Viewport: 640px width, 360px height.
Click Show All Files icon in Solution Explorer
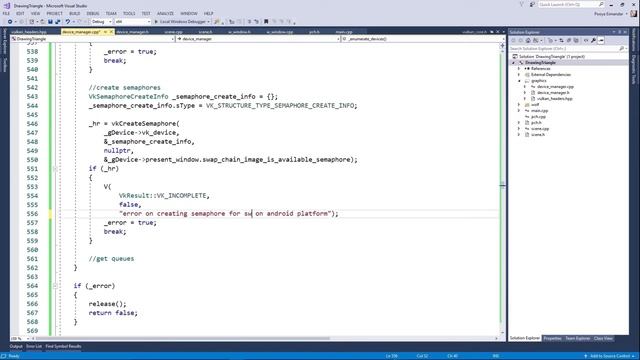click(x=576, y=40)
